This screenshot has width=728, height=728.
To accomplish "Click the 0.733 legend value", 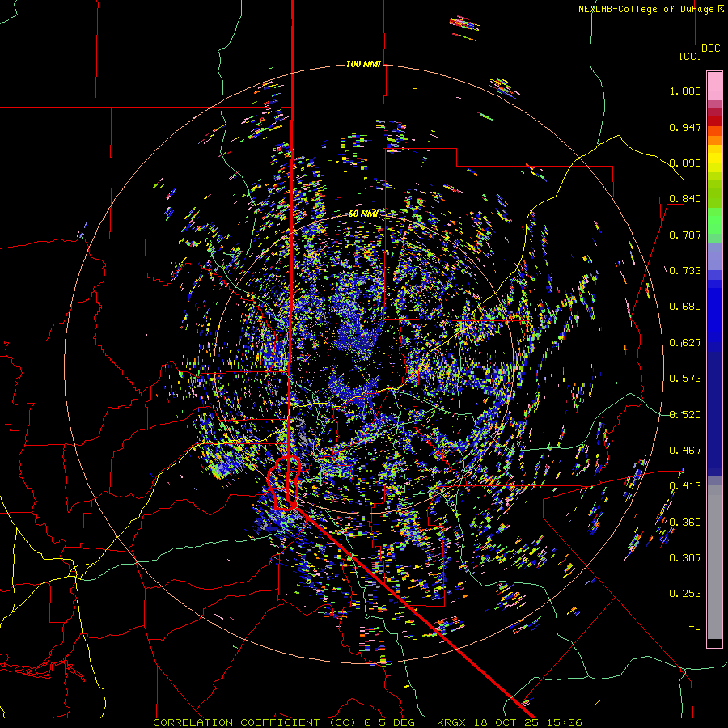I will point(685,271).
